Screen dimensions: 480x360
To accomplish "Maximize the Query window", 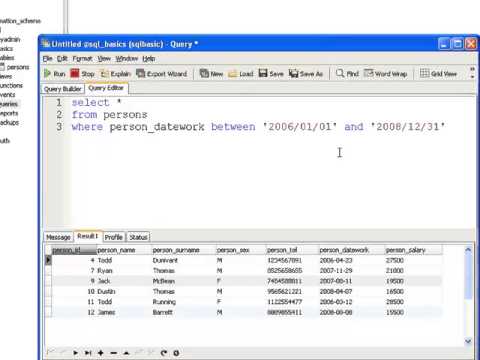I will (458, 44).
